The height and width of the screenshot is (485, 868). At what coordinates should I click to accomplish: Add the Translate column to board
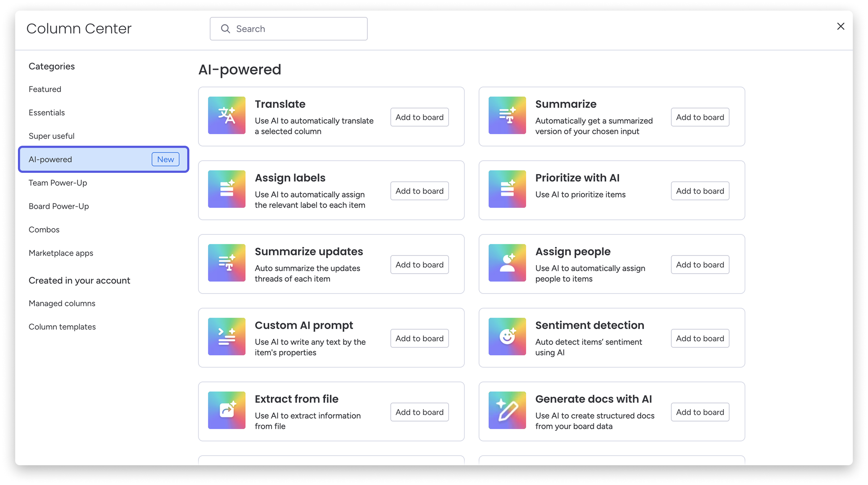pos(419,117)
